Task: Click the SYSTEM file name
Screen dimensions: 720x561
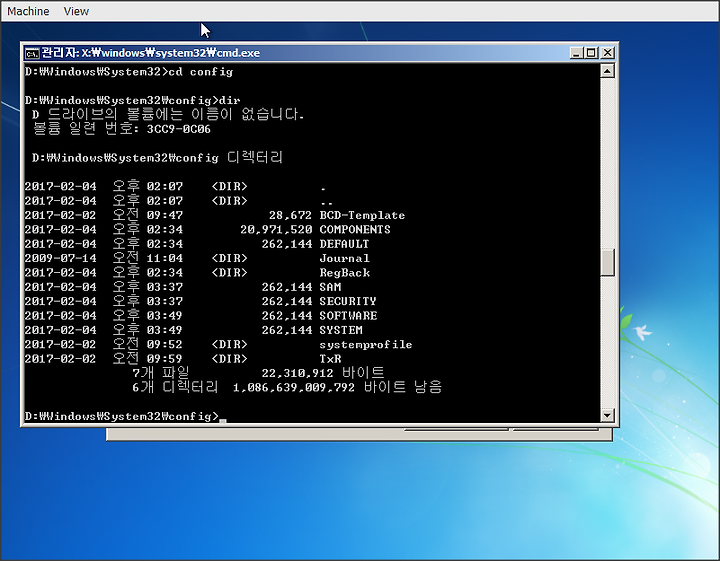Action: coord(341,330)
